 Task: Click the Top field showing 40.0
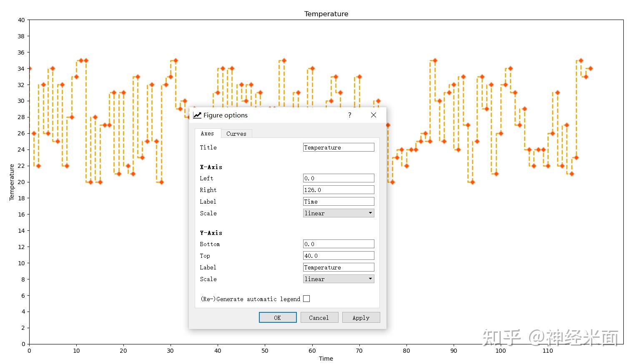(338, 255)
